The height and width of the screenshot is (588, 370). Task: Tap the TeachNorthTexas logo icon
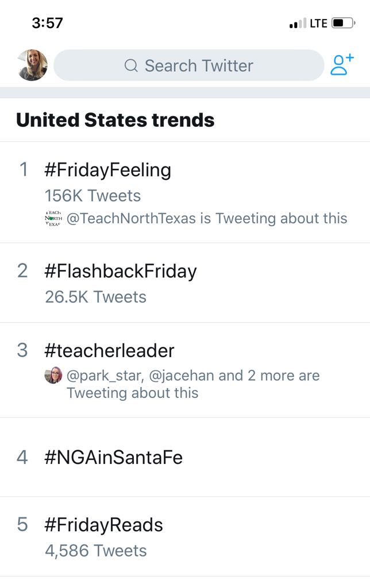pyautogui.click(x=53, y=219)
